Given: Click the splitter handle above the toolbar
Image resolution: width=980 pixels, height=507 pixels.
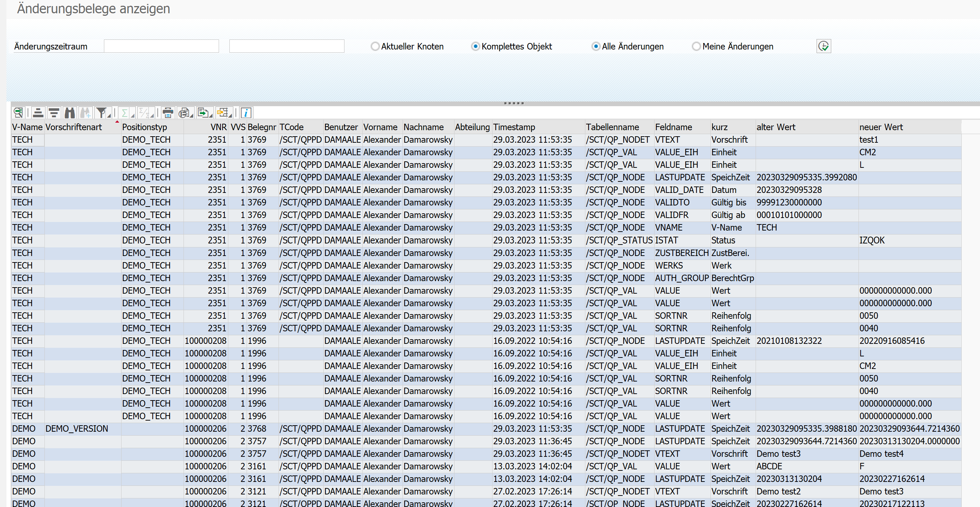Looking at the screenshot, I should [x=514, y=103].
